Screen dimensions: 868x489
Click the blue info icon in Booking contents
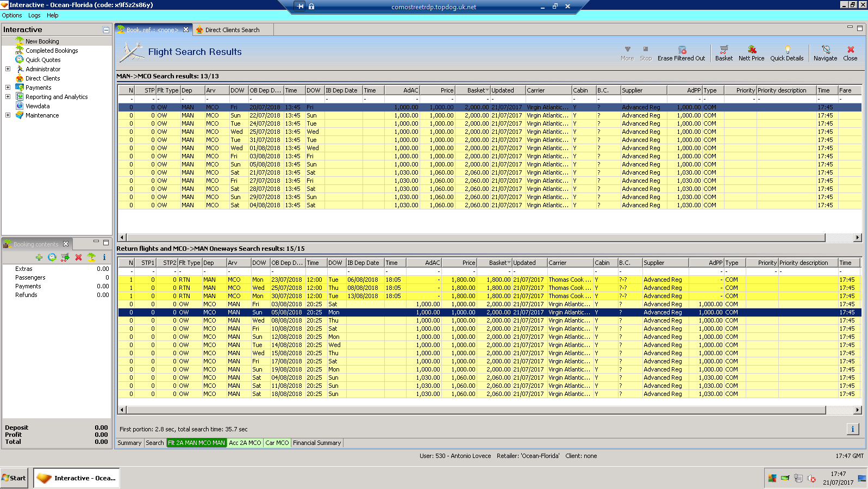[x=104, y=257]
